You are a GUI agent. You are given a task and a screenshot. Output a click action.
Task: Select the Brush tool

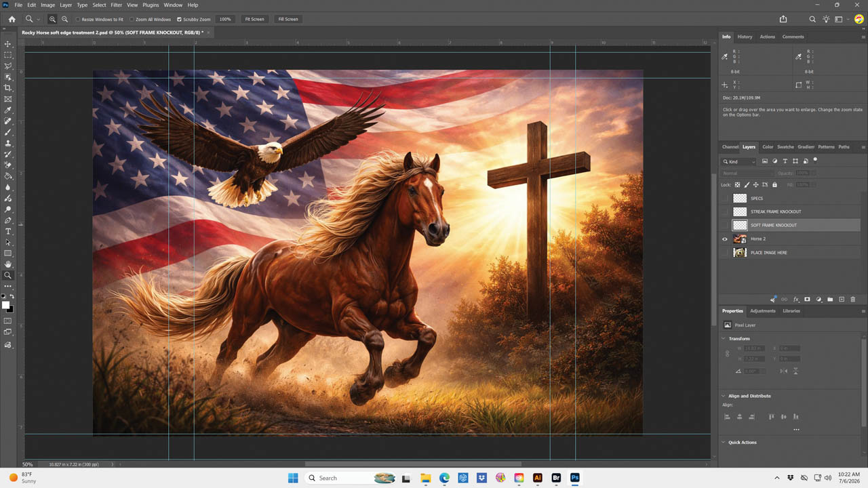(8, 132)
